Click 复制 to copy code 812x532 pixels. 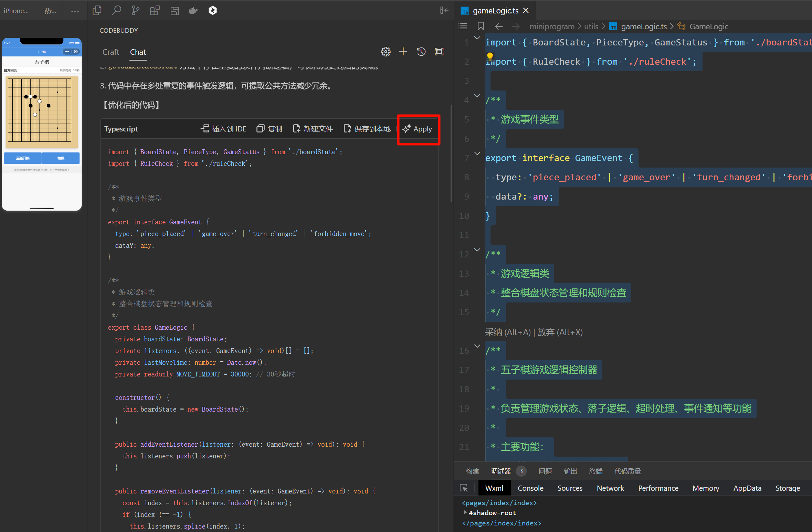pos(270,129)
